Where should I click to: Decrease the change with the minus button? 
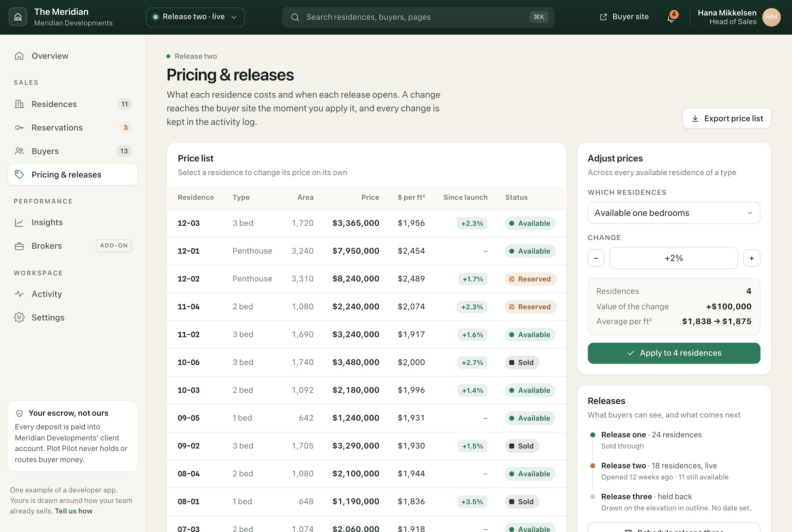coord(596,258)
